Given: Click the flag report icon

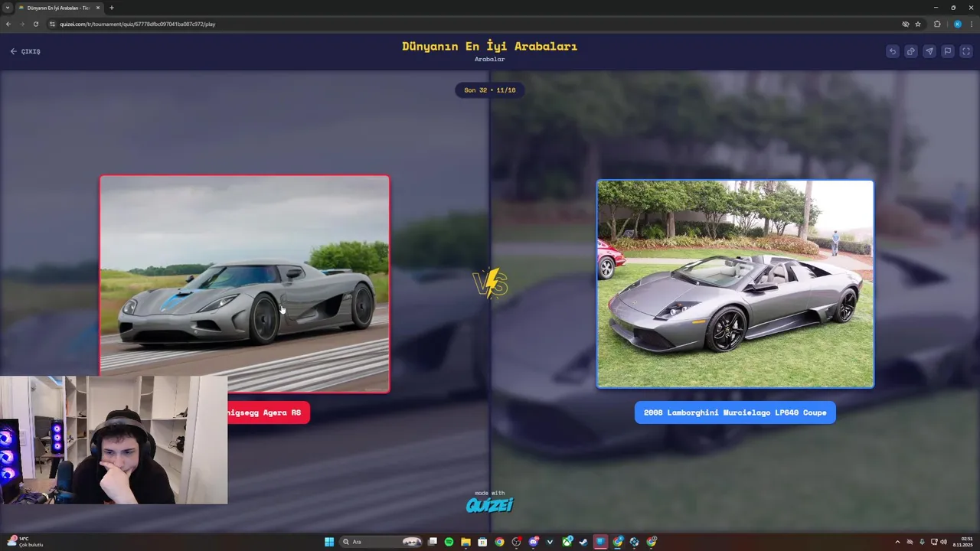Looking at the screenshot, I should click(x=947, y=51).
